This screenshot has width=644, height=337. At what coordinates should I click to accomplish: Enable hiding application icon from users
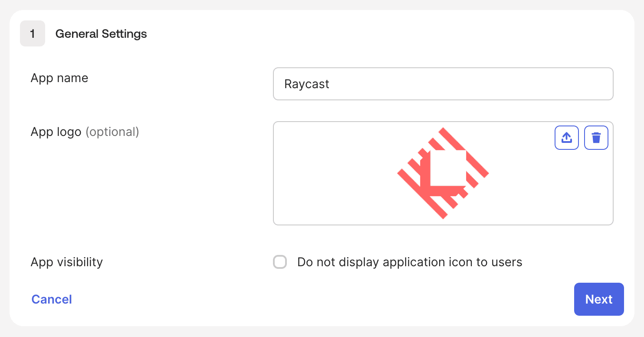click(x=280, y=262)
